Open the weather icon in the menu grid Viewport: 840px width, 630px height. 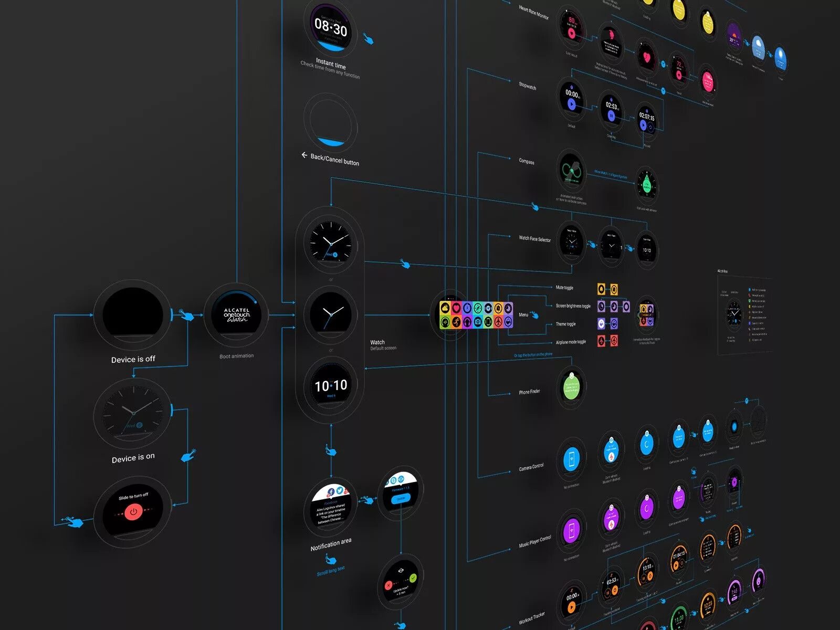[x=445, y=308]
